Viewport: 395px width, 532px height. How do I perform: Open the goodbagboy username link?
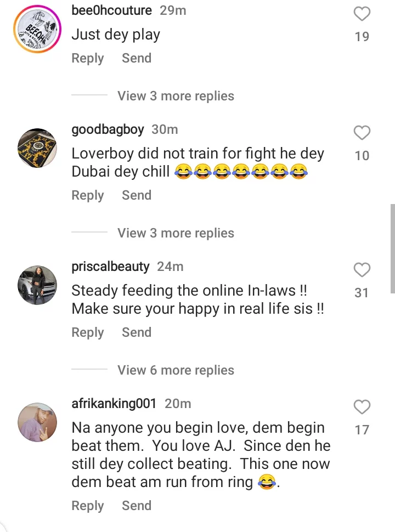(x=108, y=129)
